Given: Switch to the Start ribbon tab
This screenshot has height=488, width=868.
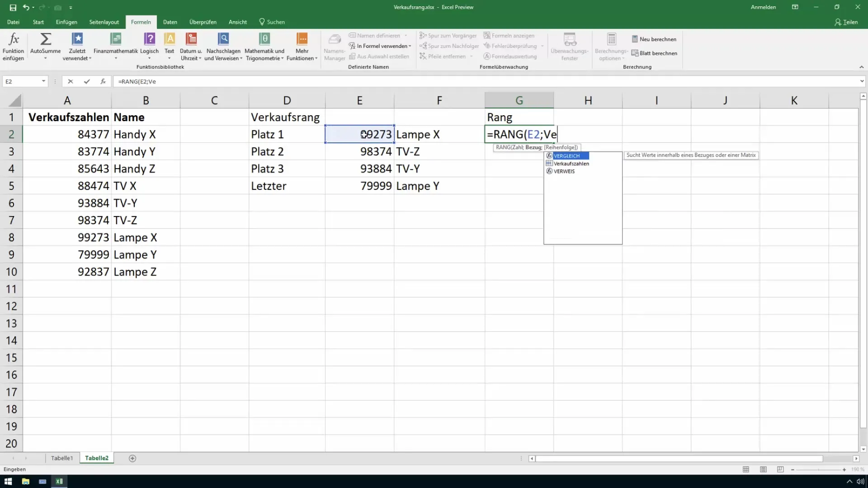Looking at the screenshot, I should (x=38, y=22).
